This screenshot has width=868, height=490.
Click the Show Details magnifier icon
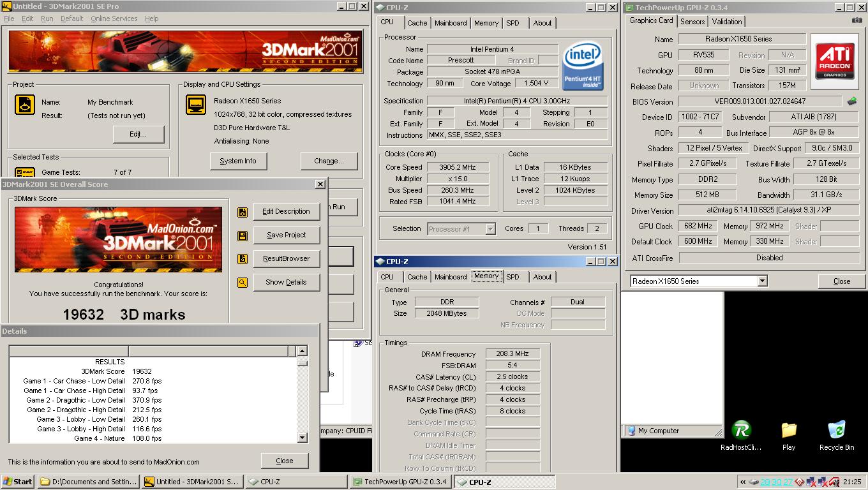(x=243, y=283)
